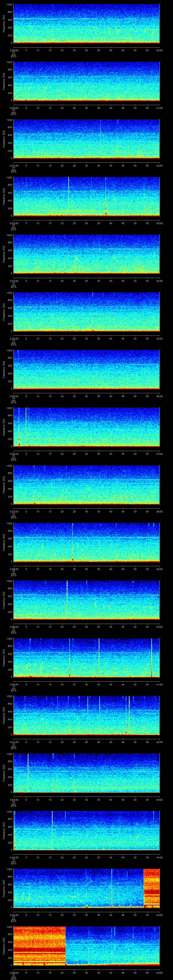The image size is (173, 980).
Task: Click the 36:00 end time label
Action: (x=160, y=396)
